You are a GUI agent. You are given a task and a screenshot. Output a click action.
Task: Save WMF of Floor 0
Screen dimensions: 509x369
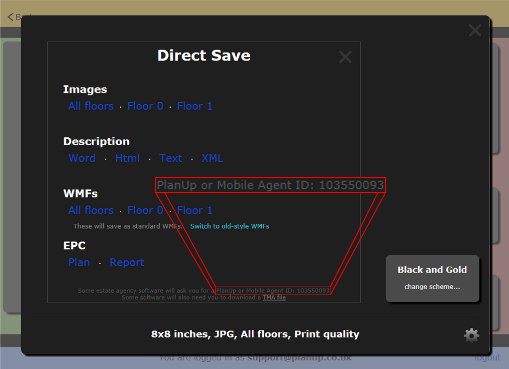point(145,210)
